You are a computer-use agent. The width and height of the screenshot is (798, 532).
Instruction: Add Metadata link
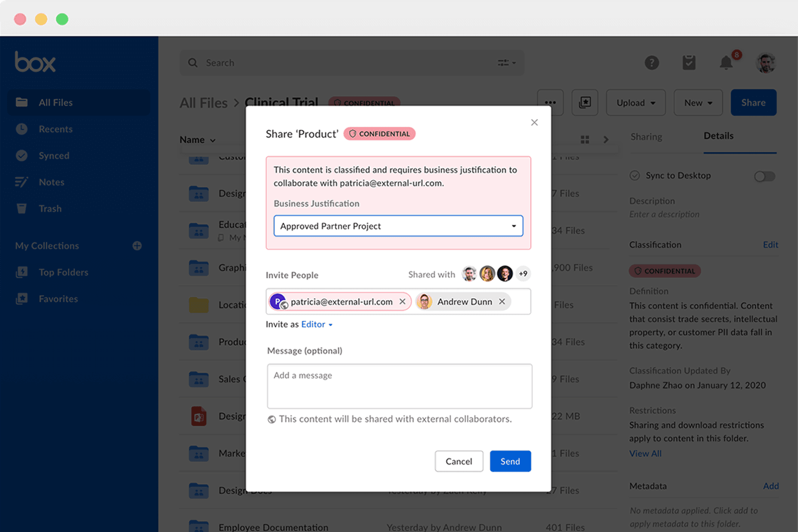click(771, 486)
